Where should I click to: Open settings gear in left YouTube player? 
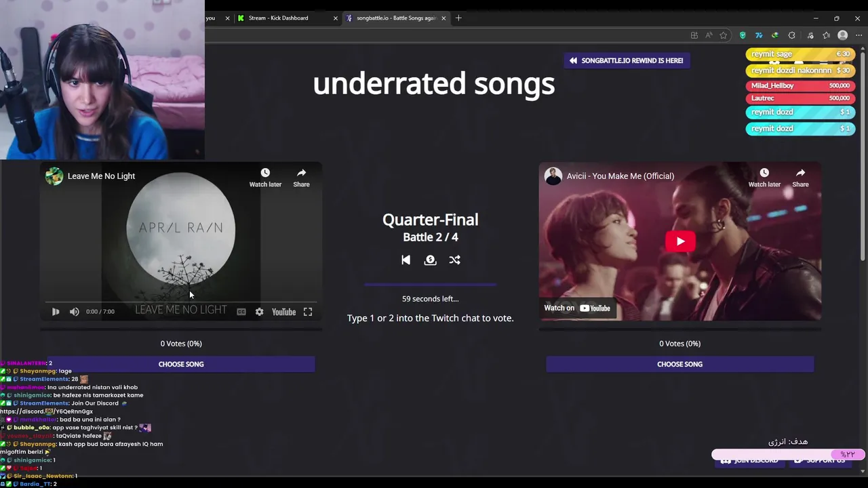click(x=259, y=312)
